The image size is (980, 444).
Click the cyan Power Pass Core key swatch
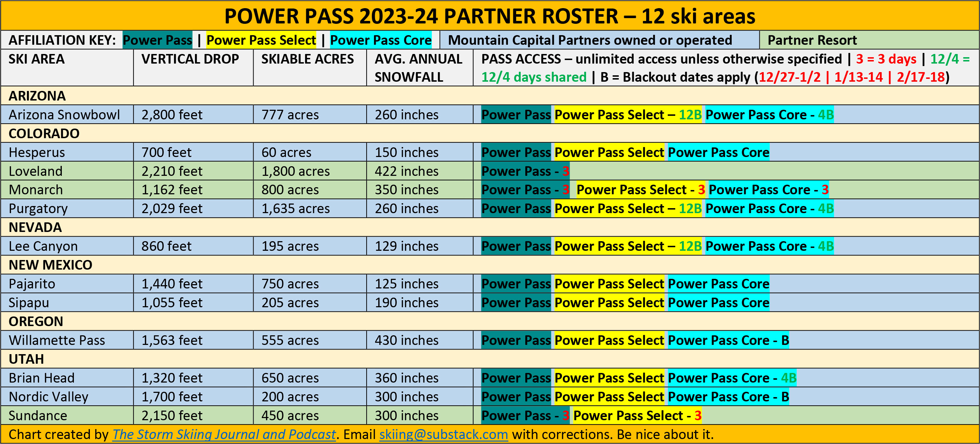coord(380,40)
